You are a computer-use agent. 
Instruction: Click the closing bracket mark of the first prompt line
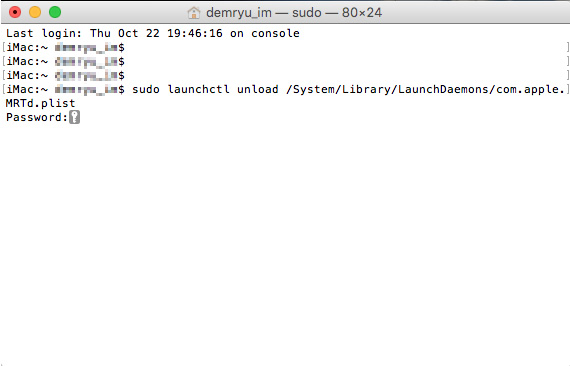pyautogui.click(x=567, y=48)
